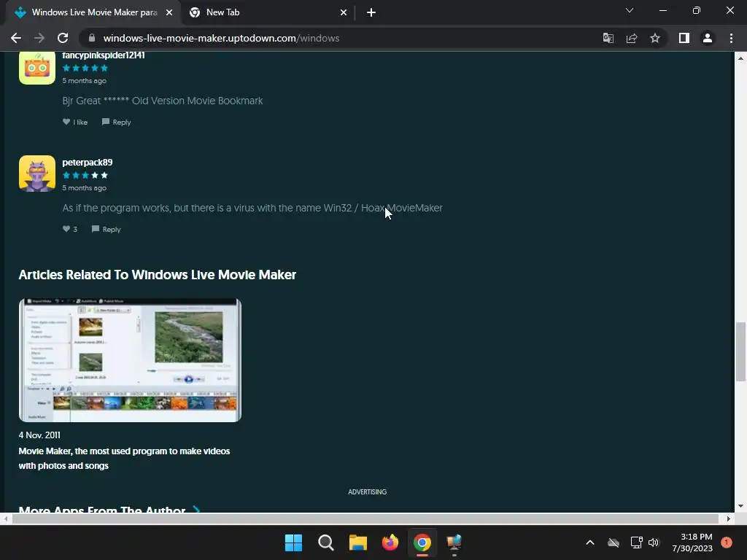Click the vertical scrollbar thumb
Viewport: 747px width, 560px height.
[x=740, y=352]
